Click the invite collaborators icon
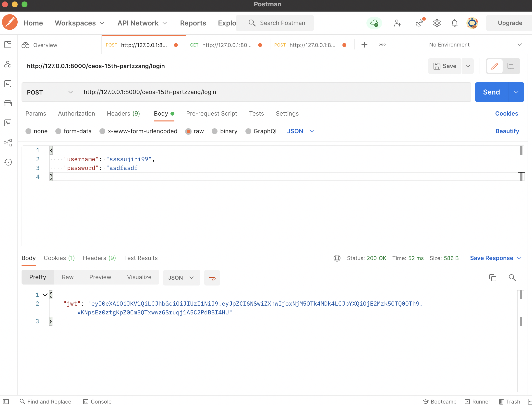Screen dimensions: 532x405 coord(398,23)
